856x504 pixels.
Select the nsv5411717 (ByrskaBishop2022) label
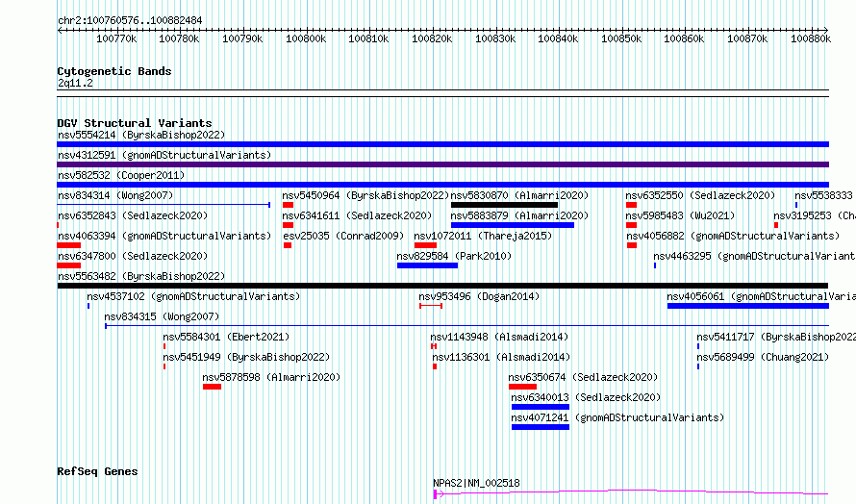point(776,337)
